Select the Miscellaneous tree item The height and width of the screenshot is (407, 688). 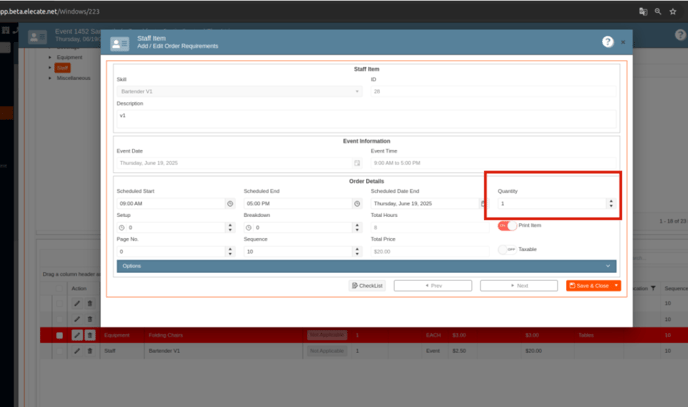(x=73, y=78)
